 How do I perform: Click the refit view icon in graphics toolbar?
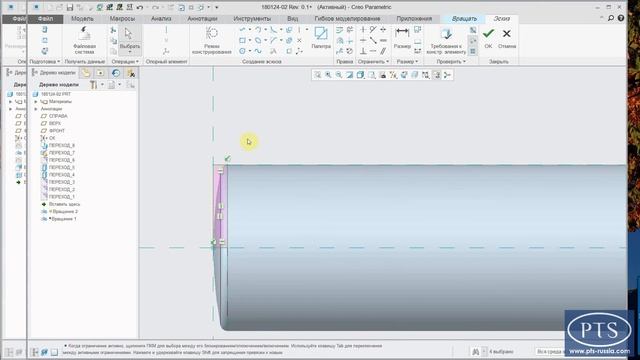point(318,75)
